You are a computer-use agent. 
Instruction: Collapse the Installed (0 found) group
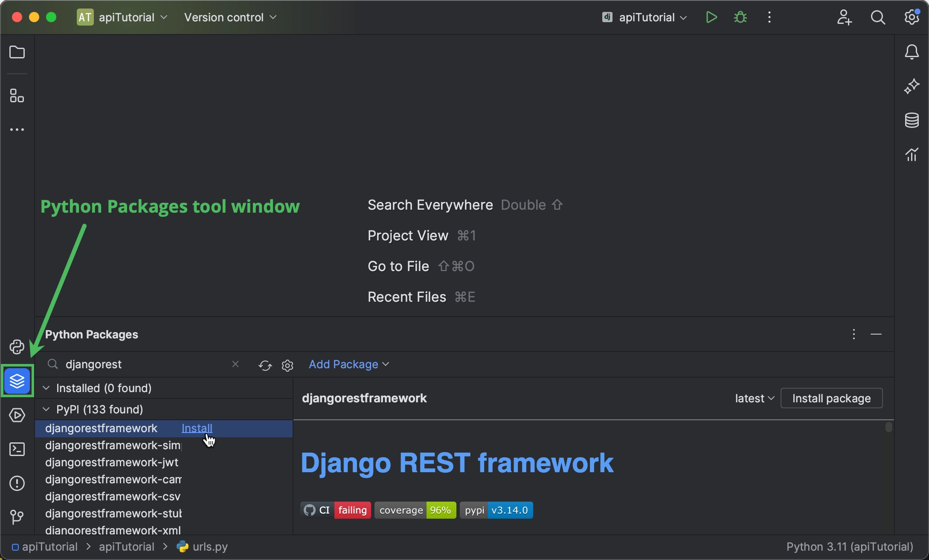point(46,388)
